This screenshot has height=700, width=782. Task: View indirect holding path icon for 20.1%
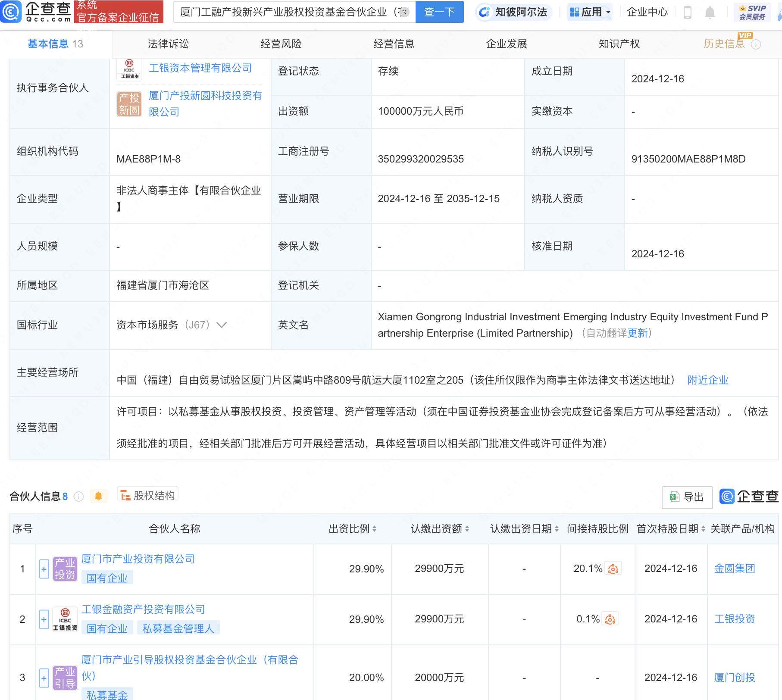pyautogui.click(x=613, y=569)
